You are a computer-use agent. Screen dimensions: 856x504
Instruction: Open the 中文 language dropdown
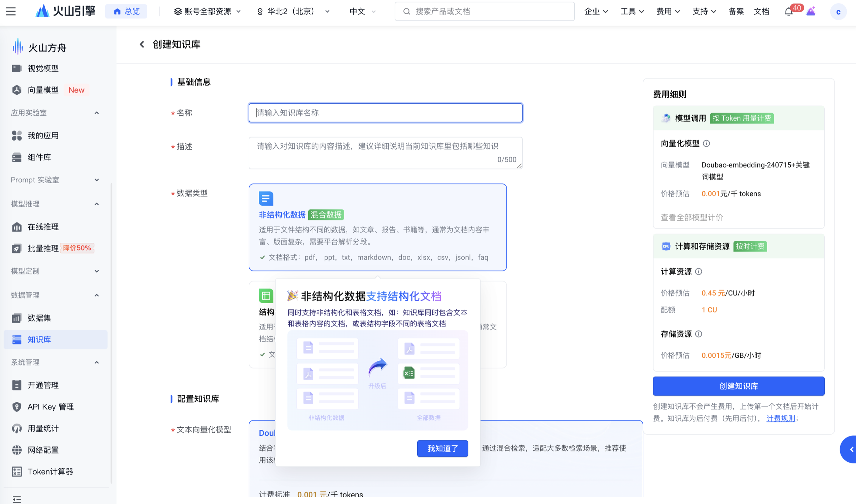(x=363, y=11)
